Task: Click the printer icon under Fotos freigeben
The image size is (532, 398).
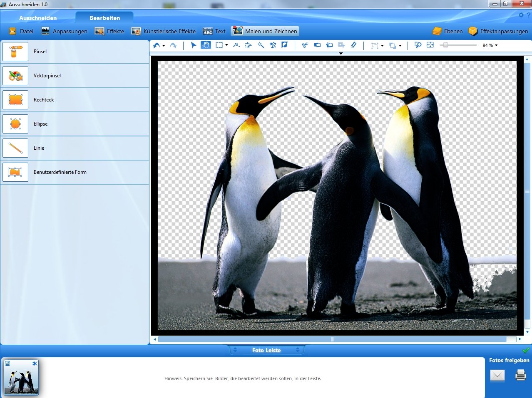Action: 521,376
